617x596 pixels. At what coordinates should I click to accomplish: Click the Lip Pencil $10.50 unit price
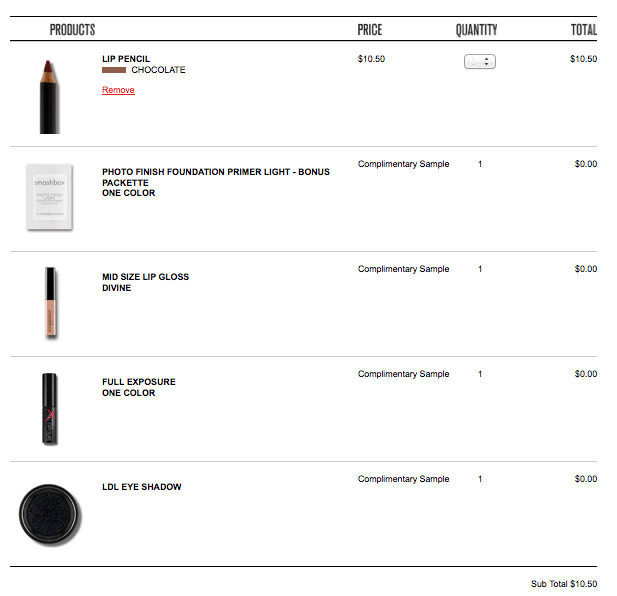pos(371,59)
